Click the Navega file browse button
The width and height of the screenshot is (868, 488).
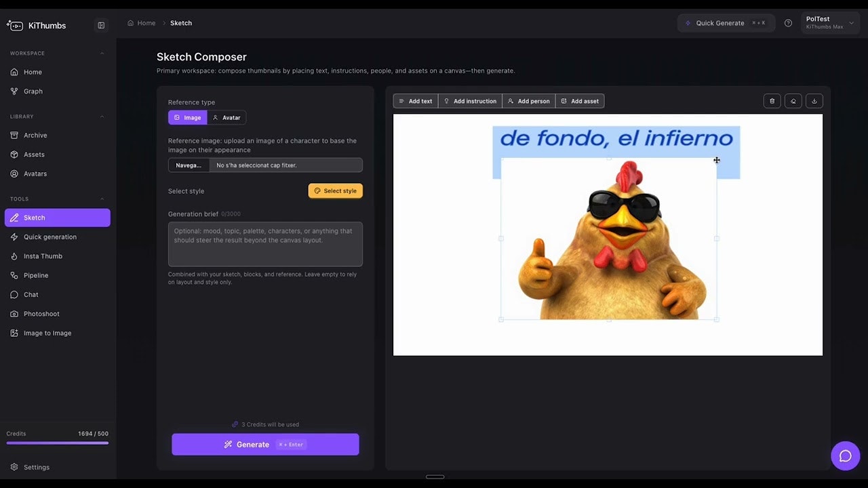point(189,165)
